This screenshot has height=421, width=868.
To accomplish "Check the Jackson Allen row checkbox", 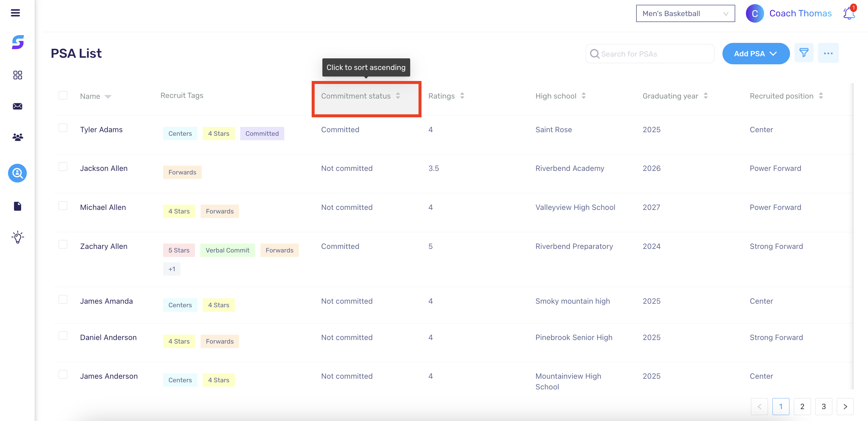I will coord(63,166).
